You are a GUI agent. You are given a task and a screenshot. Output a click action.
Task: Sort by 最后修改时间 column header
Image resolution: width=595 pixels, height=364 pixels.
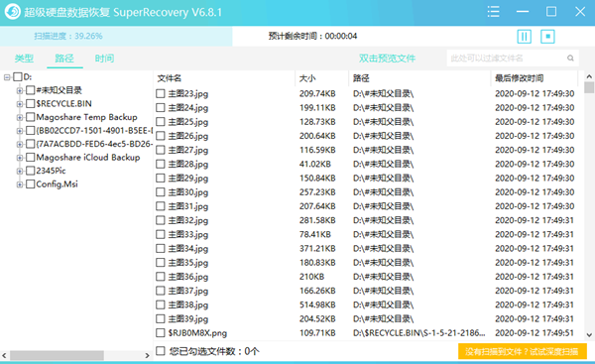[x=519, y=78]
